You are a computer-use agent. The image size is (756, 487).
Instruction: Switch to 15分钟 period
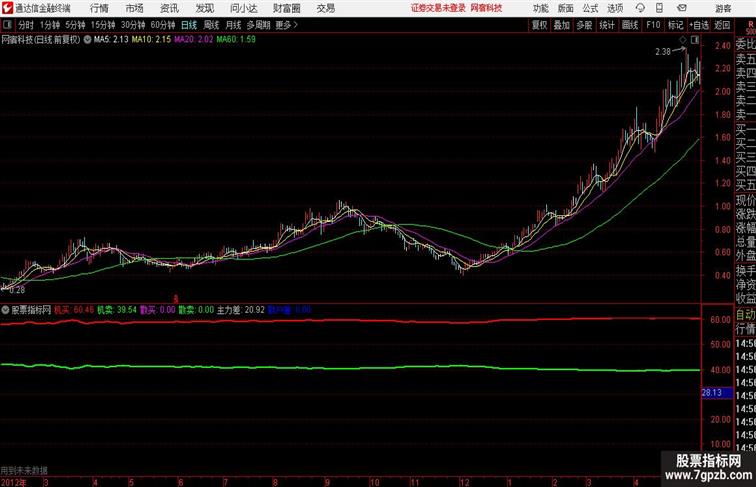coord(103,25)
